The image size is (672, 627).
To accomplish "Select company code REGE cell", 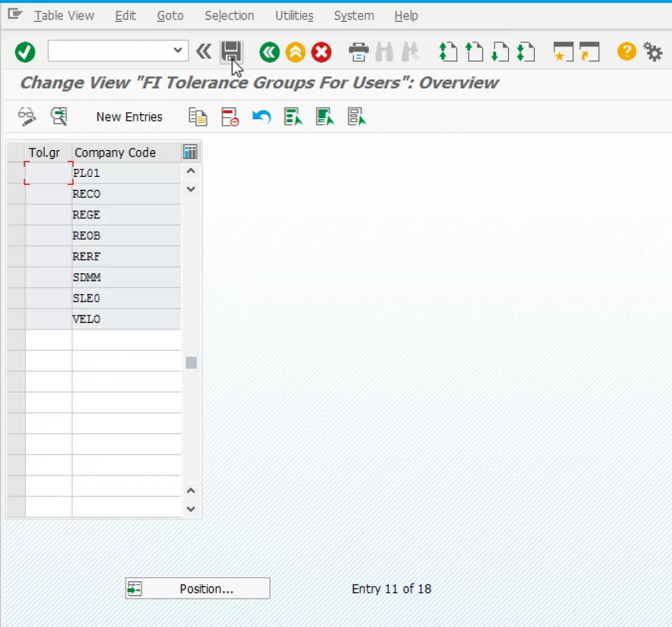I will tap(127, 214).
